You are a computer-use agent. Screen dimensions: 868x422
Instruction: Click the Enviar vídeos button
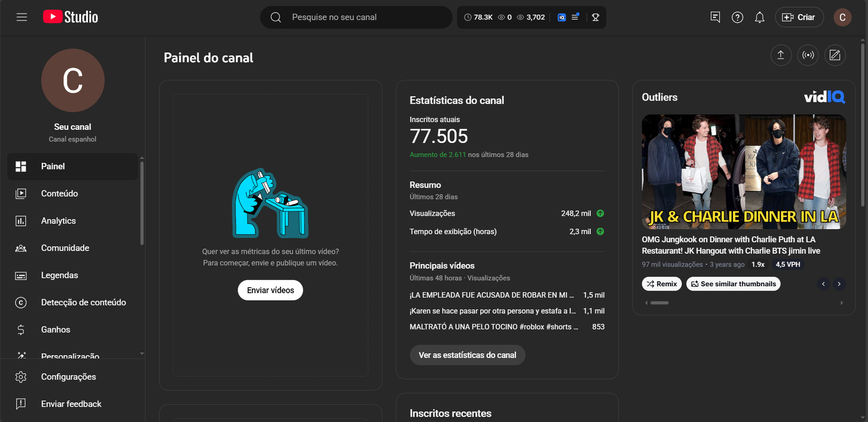270,290
